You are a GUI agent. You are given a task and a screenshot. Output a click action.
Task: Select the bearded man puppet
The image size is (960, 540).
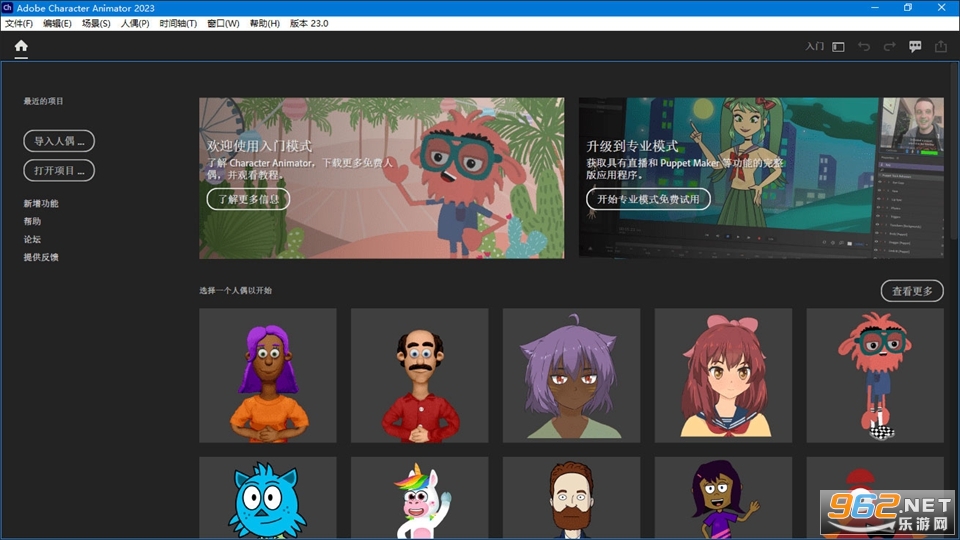pos(571,498)
